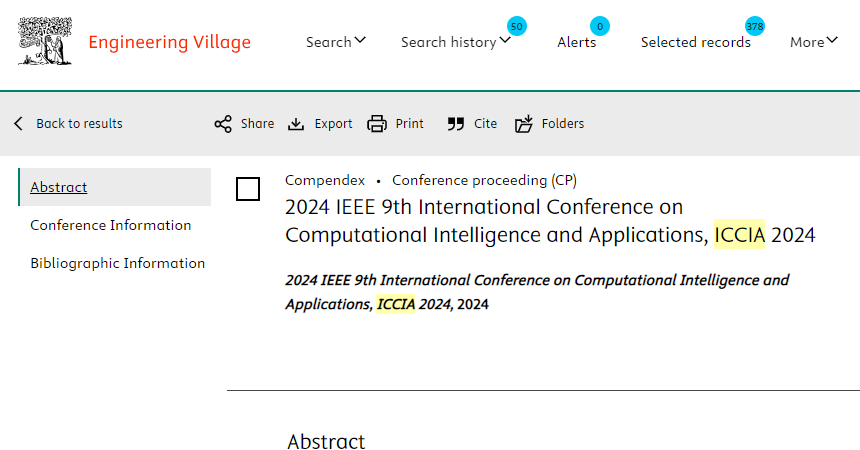Click the Print label
This screenshot has width=860, height=450.
pos(410,123)
